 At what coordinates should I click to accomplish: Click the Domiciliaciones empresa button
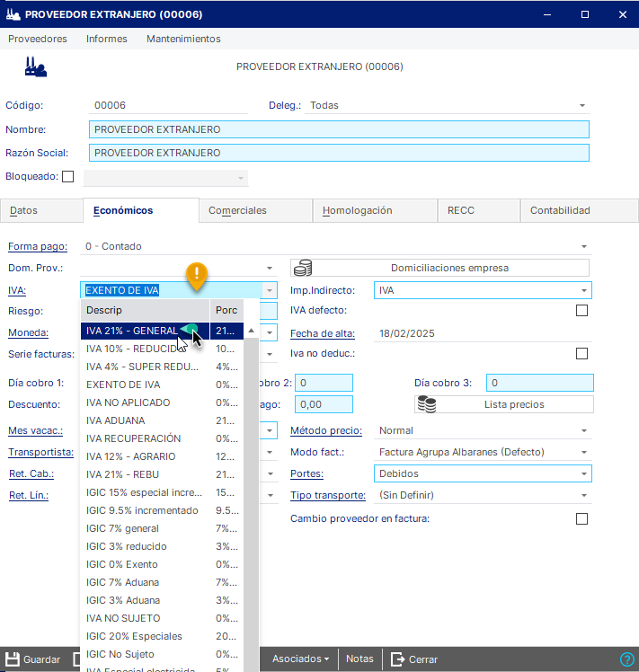tap(439, 268)
